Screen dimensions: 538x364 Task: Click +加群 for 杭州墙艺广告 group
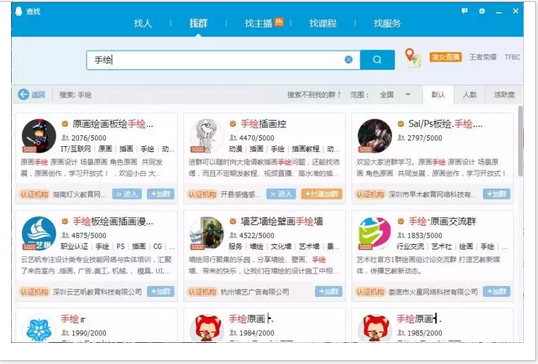point(328,292)
